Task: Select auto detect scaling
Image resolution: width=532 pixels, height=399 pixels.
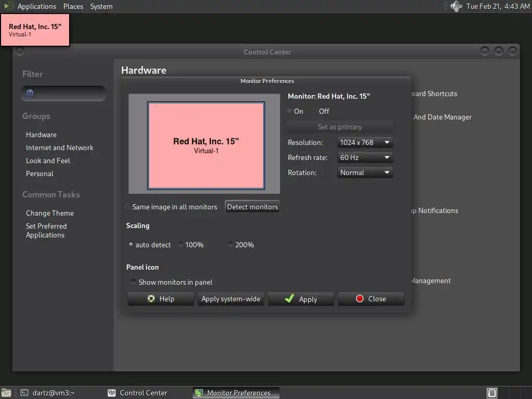Action: coord(150,245)
